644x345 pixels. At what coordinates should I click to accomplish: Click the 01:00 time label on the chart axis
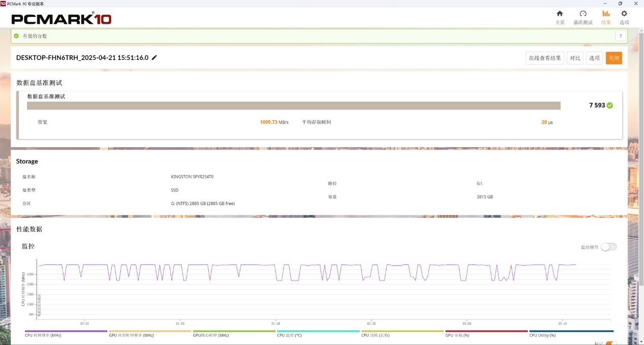pyautogui.click(x=180, y=323)
